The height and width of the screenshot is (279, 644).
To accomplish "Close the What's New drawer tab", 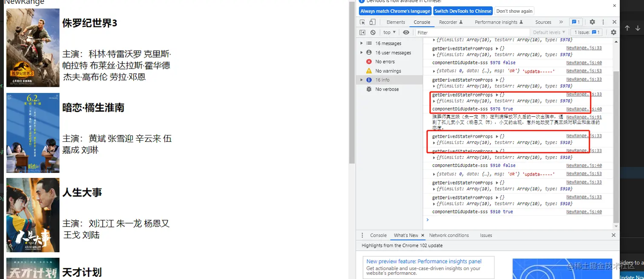I will [x=423, y=235].
